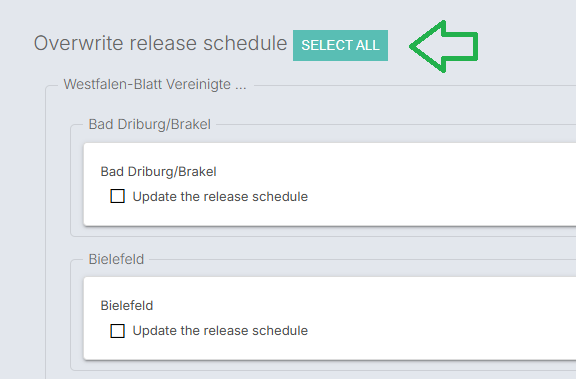The height and width of the screenshot is (379, 576).
Task: Click the pointed tip of the green arrow
Action: pos(413,46)
